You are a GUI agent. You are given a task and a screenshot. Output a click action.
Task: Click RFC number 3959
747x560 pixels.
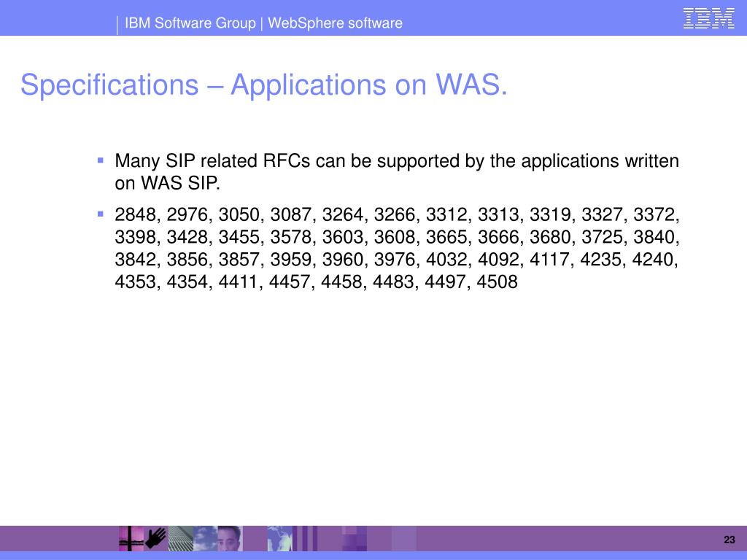tap(291, 260)
